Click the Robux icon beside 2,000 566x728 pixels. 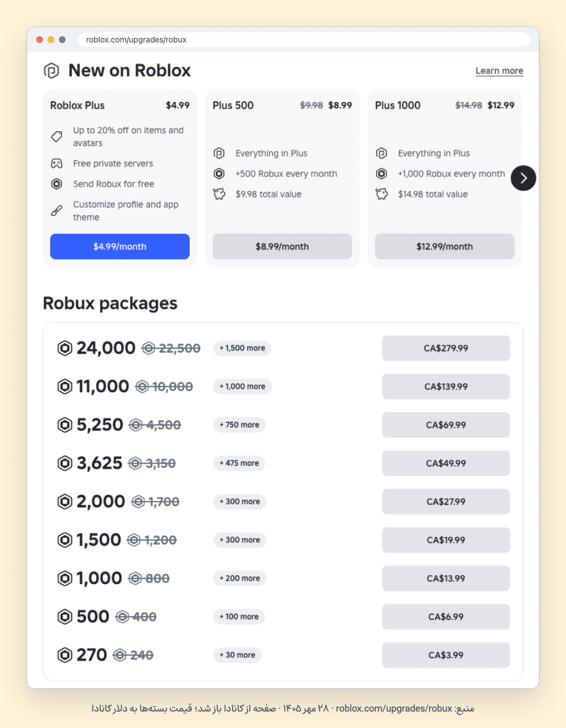[x=65, y=502]
